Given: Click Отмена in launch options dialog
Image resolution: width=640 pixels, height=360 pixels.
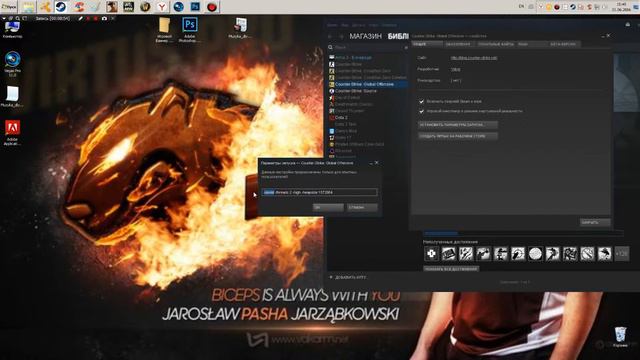Looking at the screenshot, I should tap(362, 207).
